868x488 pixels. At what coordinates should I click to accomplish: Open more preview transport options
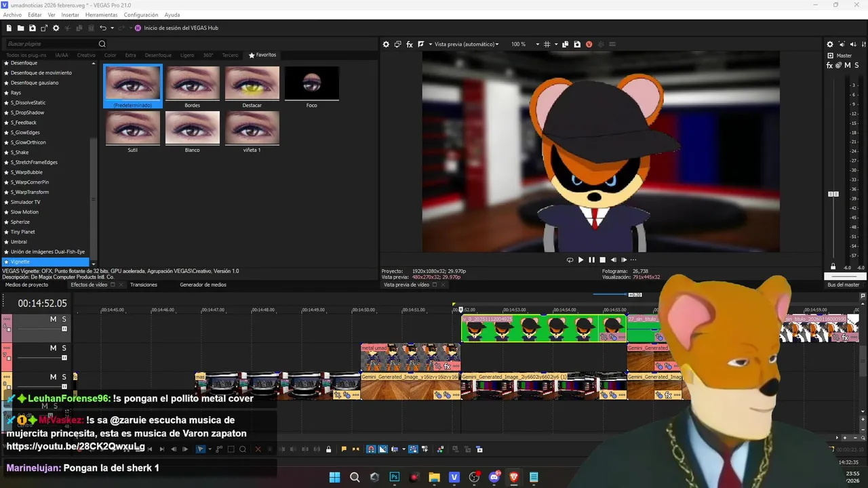pos(634,260)
